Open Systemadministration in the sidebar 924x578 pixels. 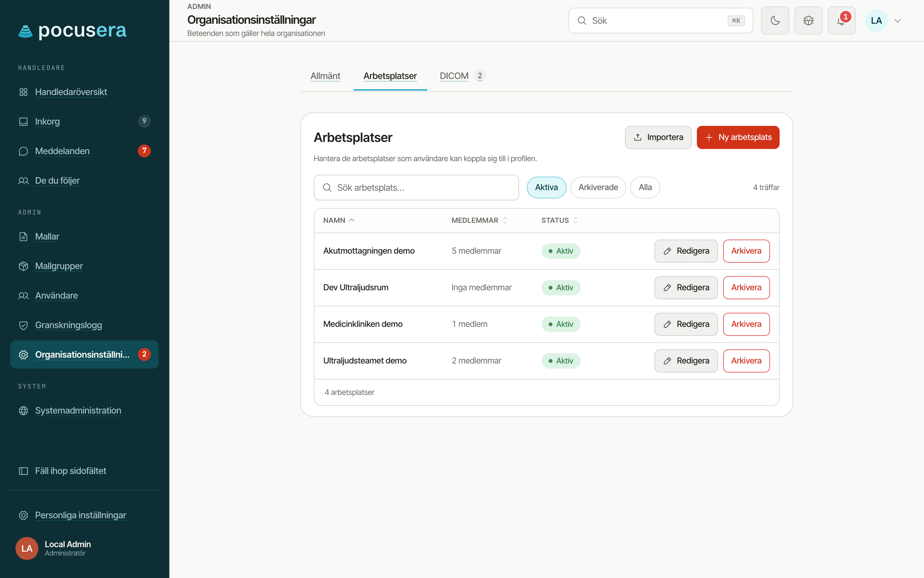[x=84, y=410]
